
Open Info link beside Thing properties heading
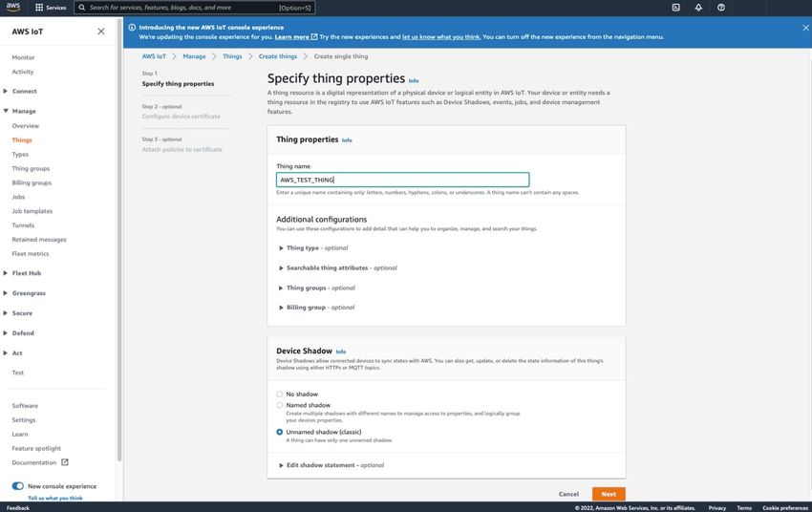[347, 140]
